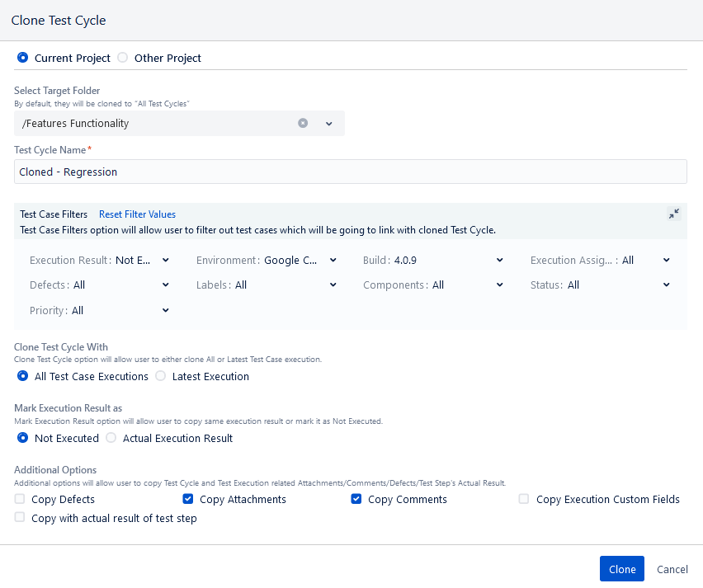Tick Copy with actual result of test step

pos(20,517)
